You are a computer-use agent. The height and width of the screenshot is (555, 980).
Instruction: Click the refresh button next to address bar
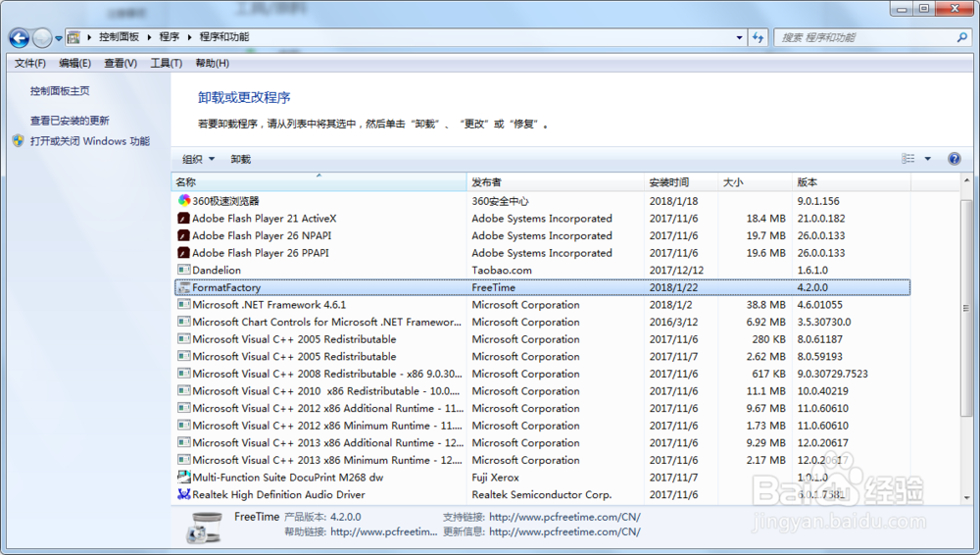pyautogui.click(x=759, y=37)
